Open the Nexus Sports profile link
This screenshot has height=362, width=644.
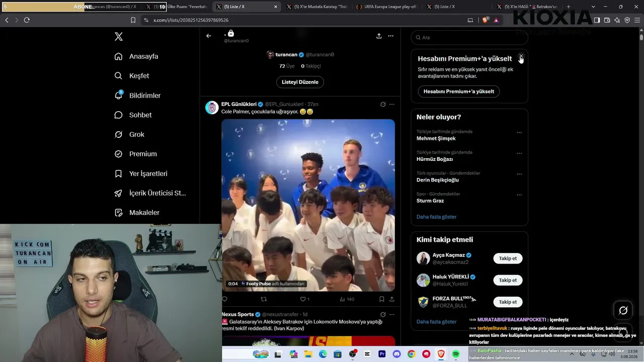click(x=237, y=314)
